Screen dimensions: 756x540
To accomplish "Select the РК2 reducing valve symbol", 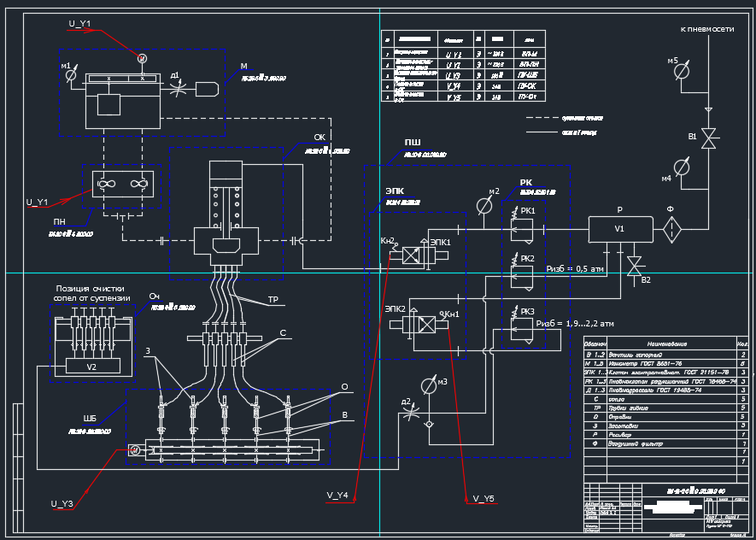I will point(522,275).
